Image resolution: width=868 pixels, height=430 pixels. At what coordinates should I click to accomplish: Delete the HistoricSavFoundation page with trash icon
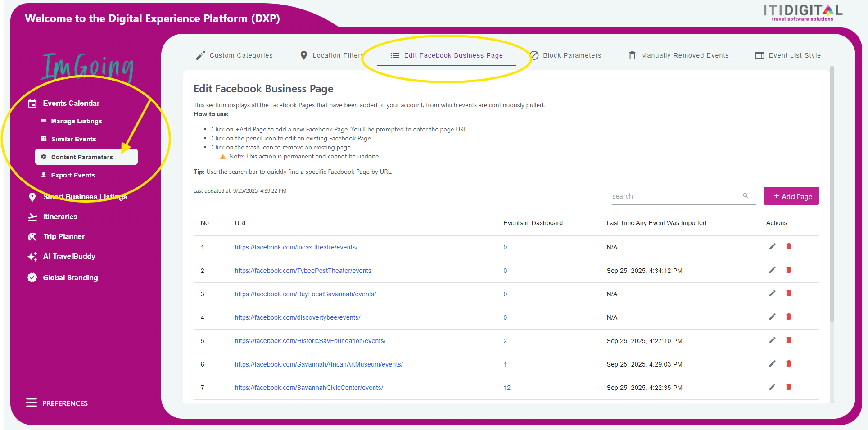click(x=789, y=340)
